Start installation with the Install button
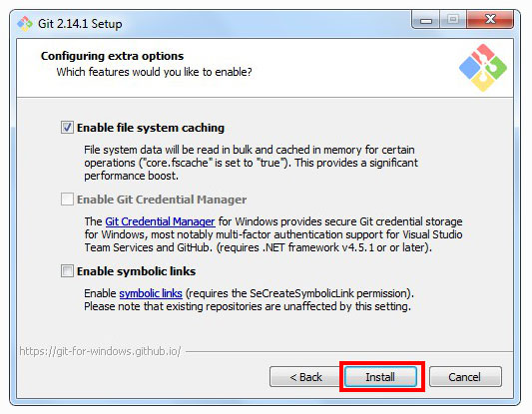The image size is (532, 414). (380, 377)
